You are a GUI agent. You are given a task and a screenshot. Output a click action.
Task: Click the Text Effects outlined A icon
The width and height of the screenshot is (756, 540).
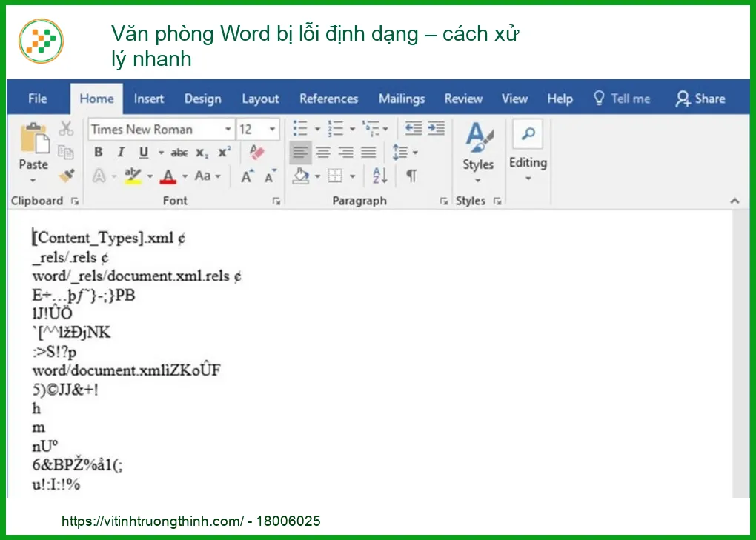[x=99, y=176]
